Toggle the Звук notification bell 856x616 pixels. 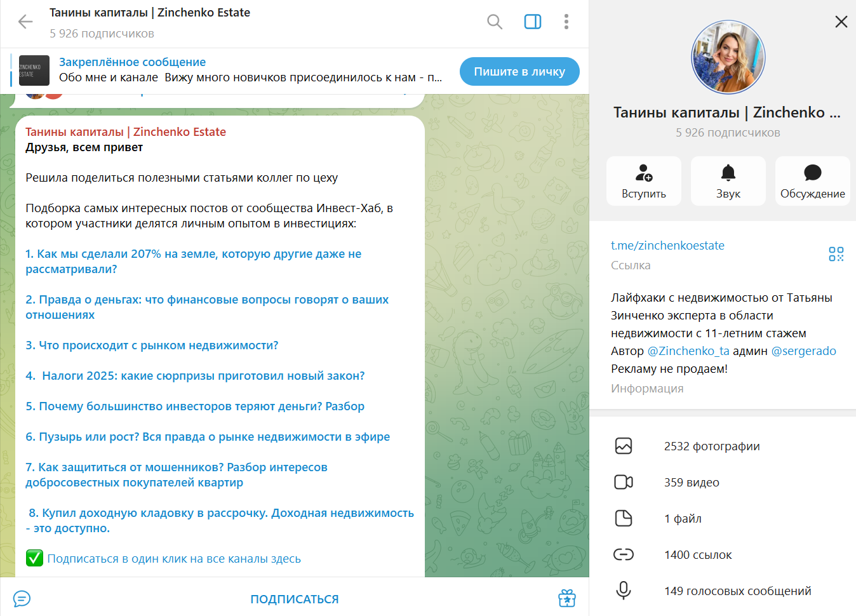tap(728, 181)
